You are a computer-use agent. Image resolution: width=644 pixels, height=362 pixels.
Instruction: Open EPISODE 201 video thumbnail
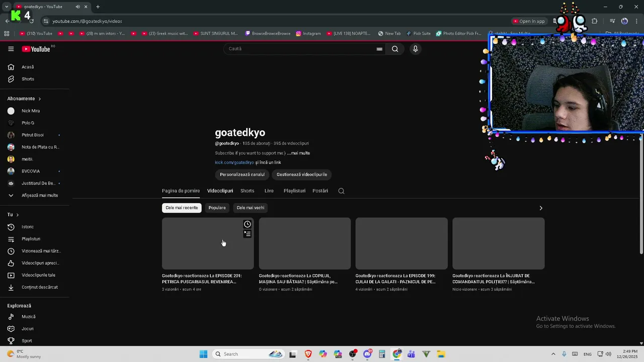tap(208, 243)
